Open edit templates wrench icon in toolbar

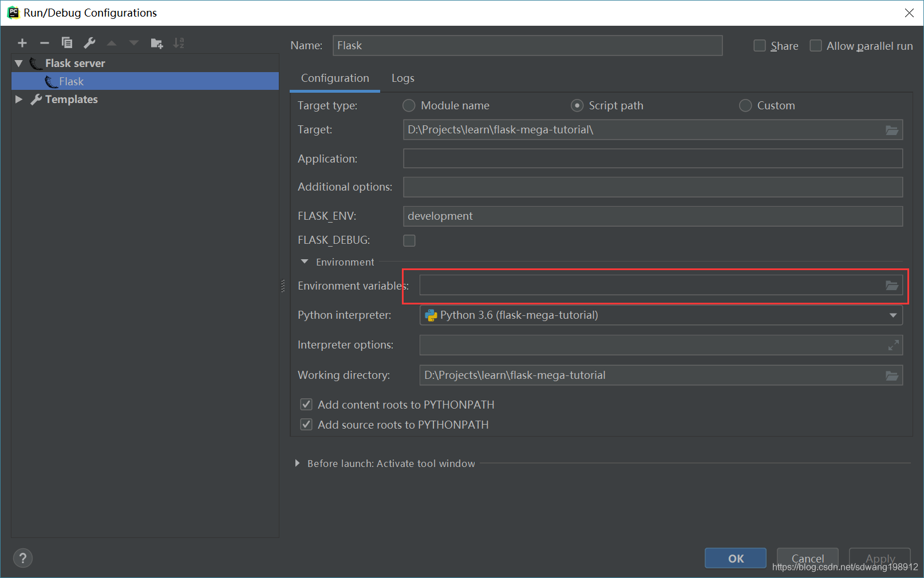tap(89, 43)
